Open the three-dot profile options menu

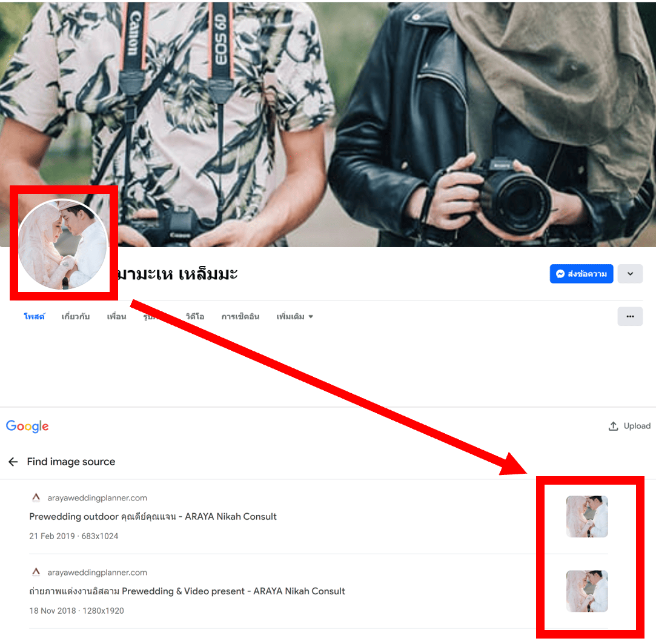point(630,316)
